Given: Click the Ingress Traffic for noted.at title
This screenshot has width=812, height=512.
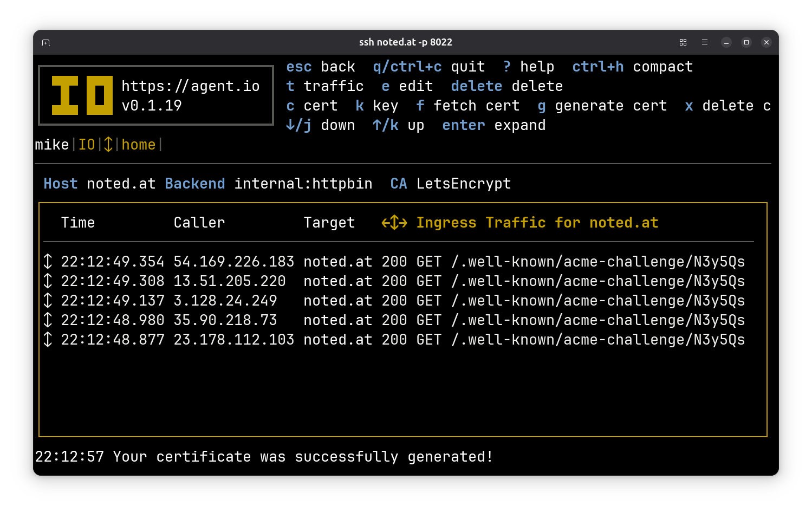Looking at the screenshot, I should tap(537, 223).
